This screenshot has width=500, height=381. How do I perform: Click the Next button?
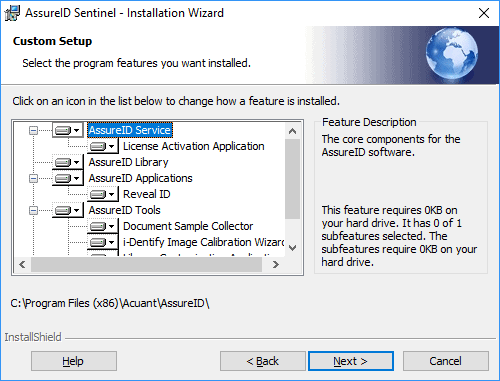tap(351, 361)
